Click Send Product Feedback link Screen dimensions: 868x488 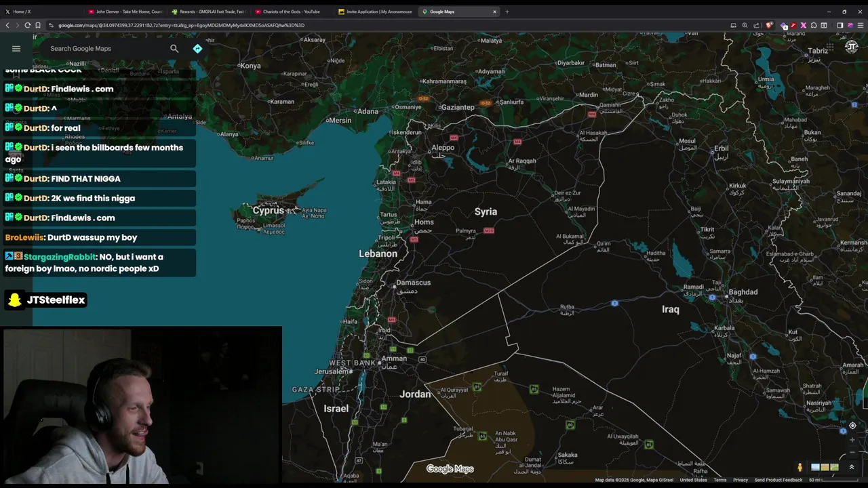(x=778, y=480)
